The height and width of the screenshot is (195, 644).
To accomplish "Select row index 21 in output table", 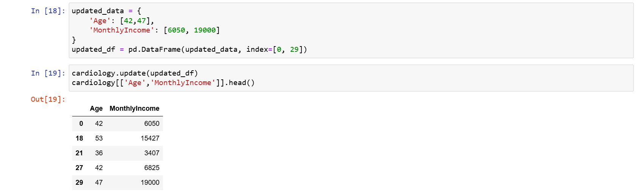I will pos(79,153).
